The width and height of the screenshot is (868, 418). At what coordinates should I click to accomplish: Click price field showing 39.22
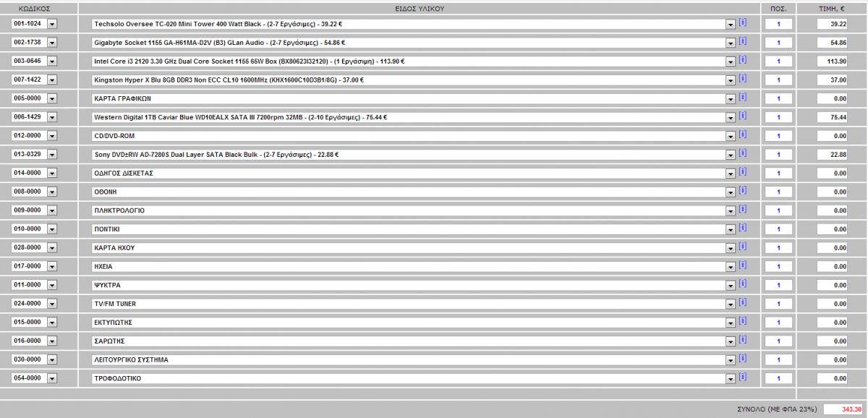833,24
